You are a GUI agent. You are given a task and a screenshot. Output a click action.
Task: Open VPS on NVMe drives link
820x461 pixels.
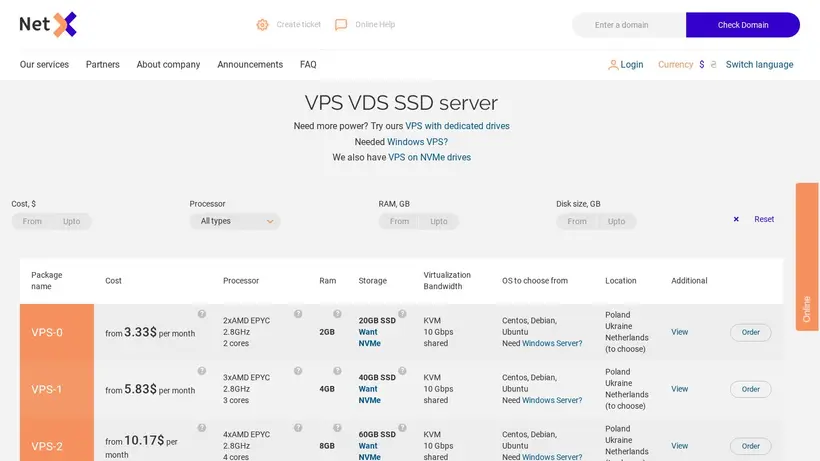click(x=429, y=157)
